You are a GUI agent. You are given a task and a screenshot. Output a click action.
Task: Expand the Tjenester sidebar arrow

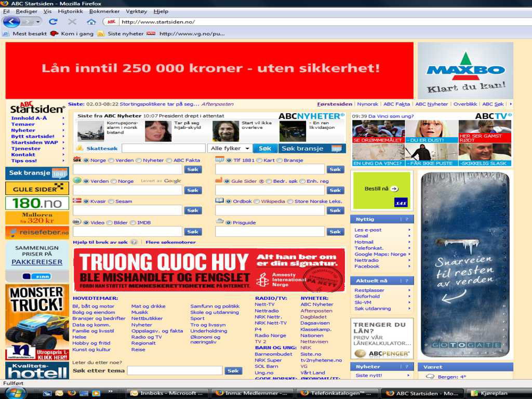coord(63,149)
